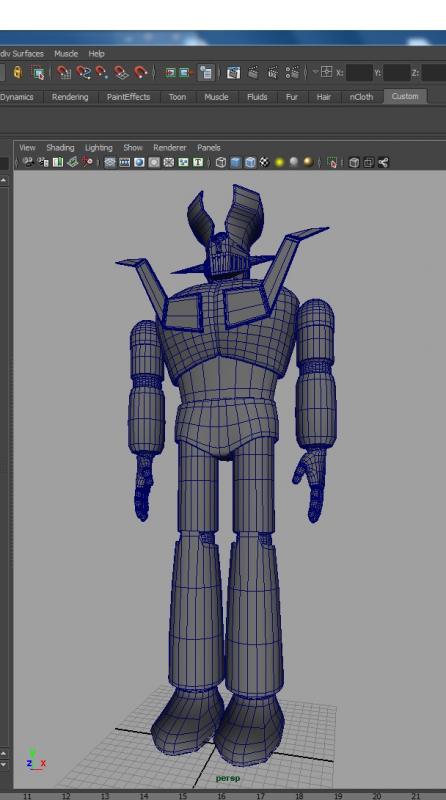Toggle resolution gate display
Viewport: 446px width, 800px height.
point(139,162)
